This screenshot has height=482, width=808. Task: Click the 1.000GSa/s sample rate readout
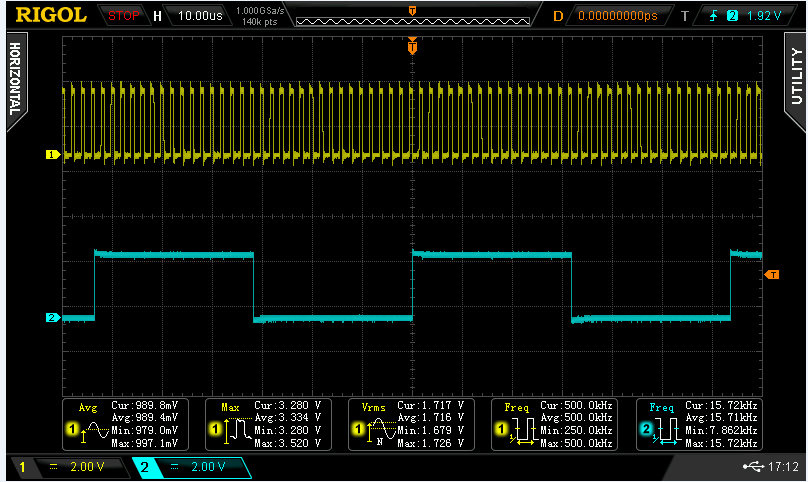tap(260, 10)
